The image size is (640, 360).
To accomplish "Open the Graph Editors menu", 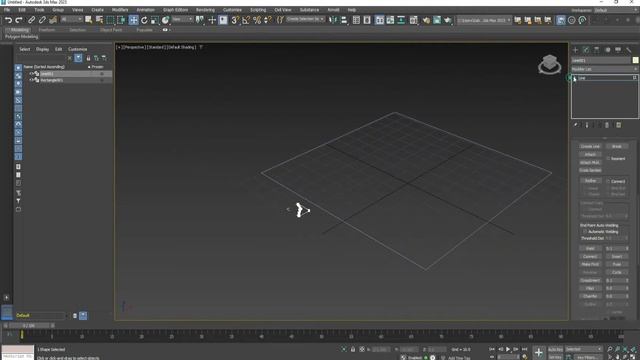I will coord(176,10).
